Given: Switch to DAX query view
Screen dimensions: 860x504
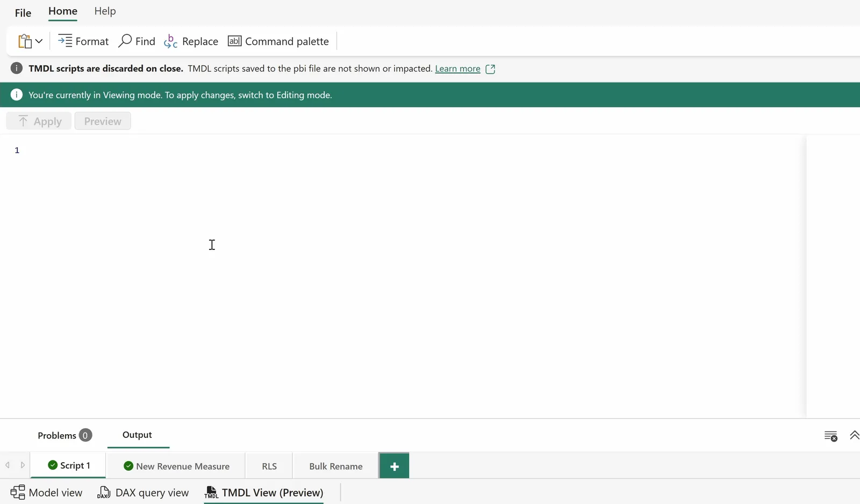Looking at the screenshot, I should [x=143, y=492].
